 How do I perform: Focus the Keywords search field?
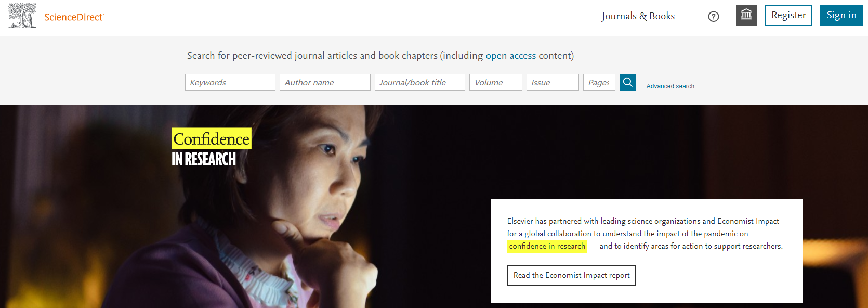pos(230,82)
